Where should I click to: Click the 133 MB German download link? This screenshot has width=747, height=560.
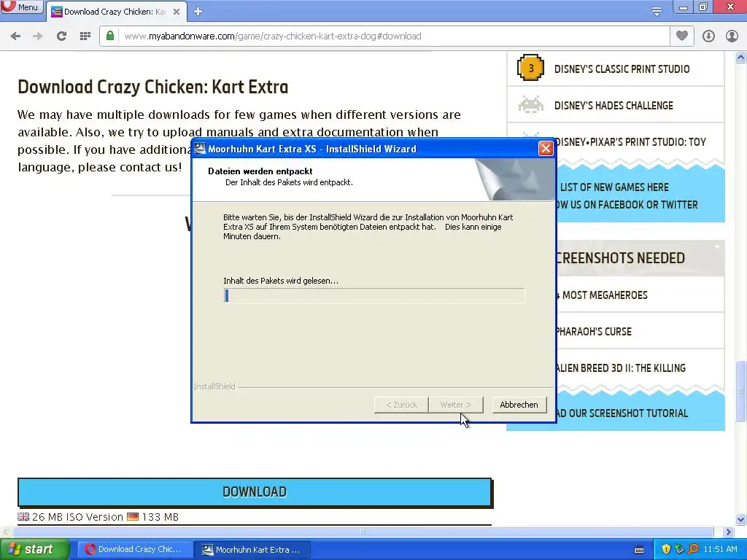[x=160, y=517]
